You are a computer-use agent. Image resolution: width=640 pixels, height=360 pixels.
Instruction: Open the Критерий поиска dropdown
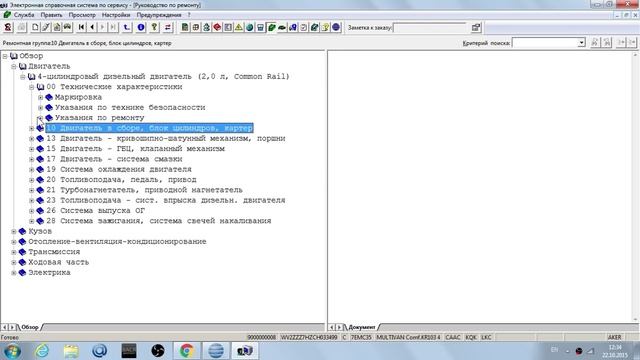pyautogui.click(x=581, y=42)
